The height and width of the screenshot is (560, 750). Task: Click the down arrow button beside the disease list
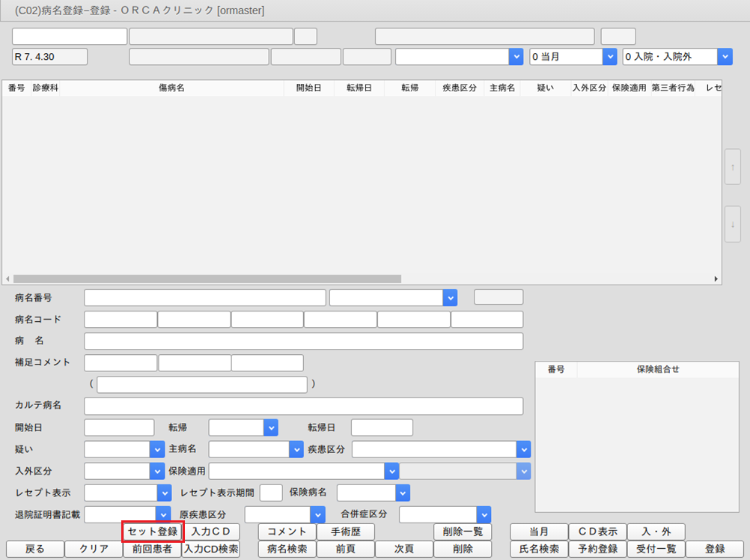coord(732,224)
